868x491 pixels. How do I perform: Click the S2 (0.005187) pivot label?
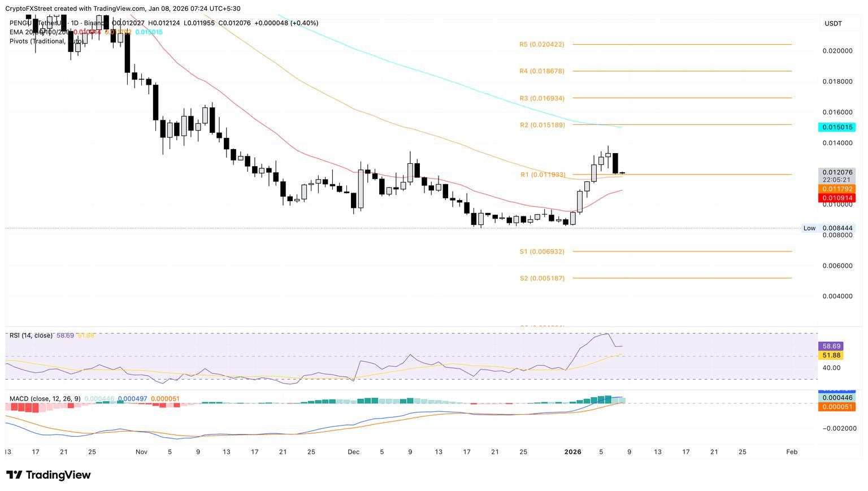pyautogui.click(x=541, y=278)
